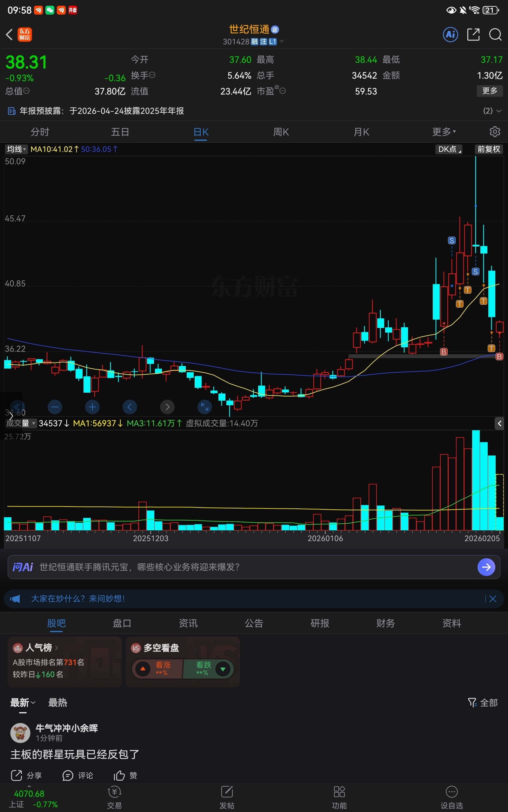Switch to 五日 chart tab

pyautogui.click(x=120, y=132)
